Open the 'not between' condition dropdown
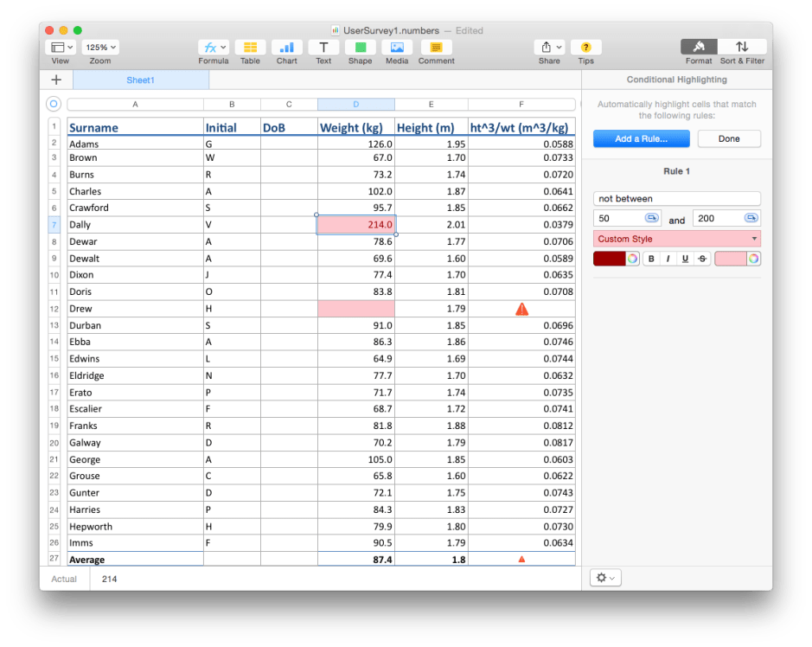 coord(676,198)
